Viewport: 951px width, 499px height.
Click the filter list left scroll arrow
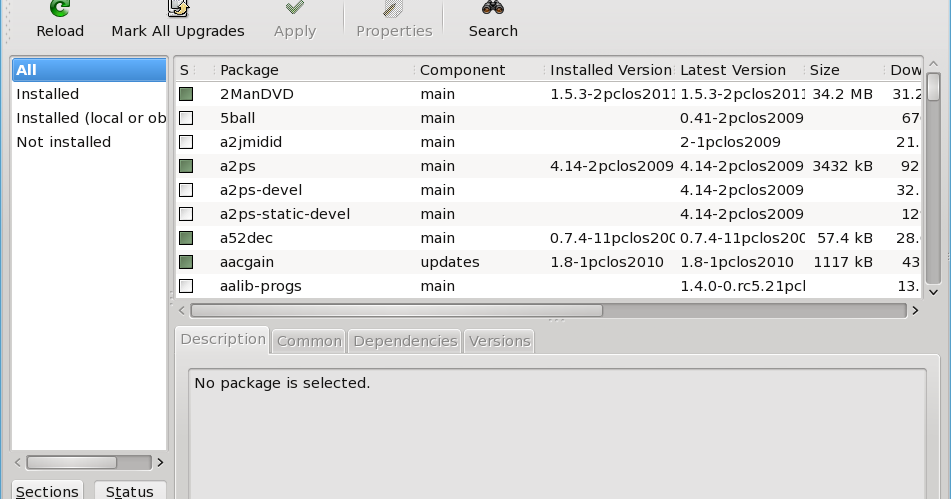coord(19,462)
